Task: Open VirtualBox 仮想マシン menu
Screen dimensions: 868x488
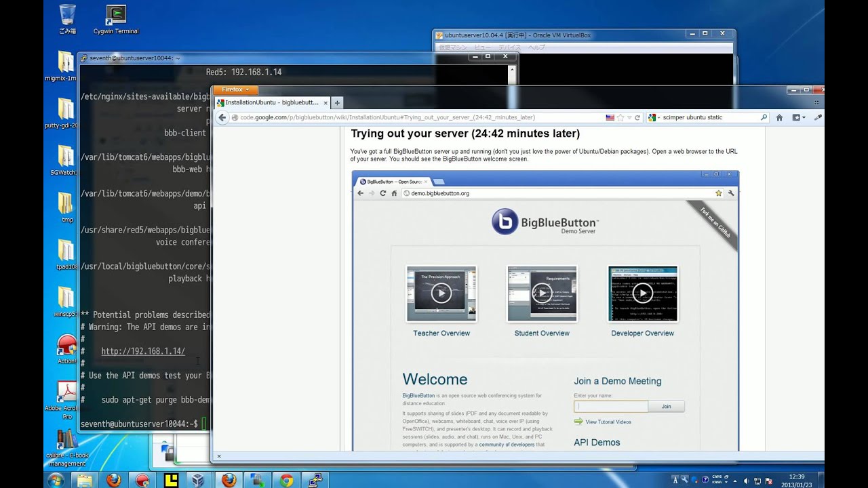Action: [452, 47]
